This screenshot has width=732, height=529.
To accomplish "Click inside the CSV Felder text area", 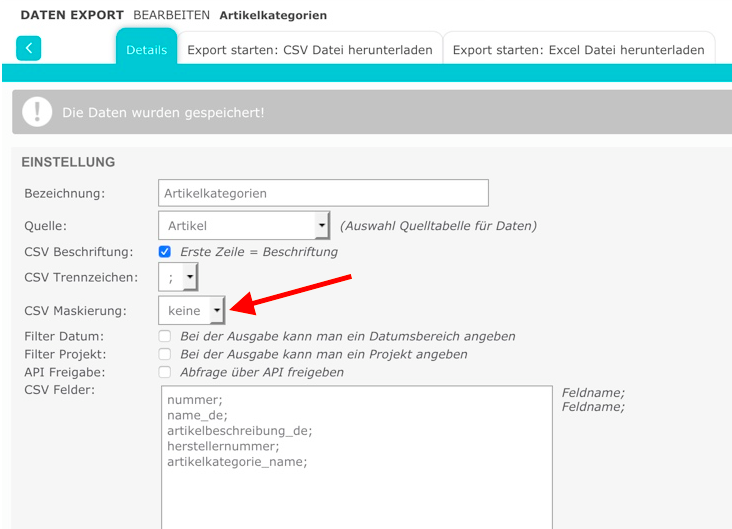I will pyautogui.click(x=356, y=460).
